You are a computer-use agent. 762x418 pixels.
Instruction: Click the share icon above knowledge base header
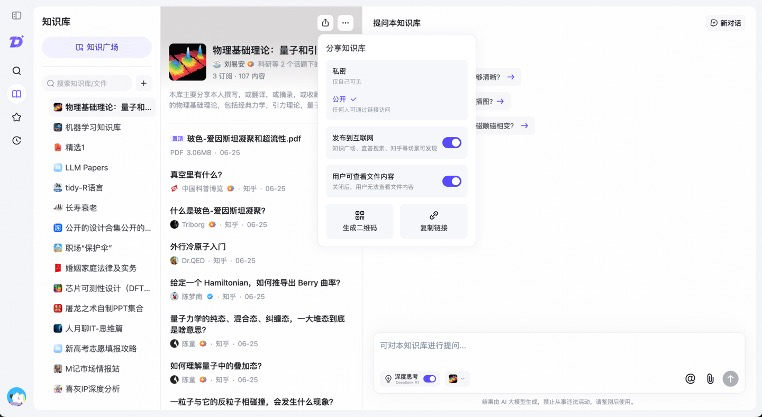point(325,22)
